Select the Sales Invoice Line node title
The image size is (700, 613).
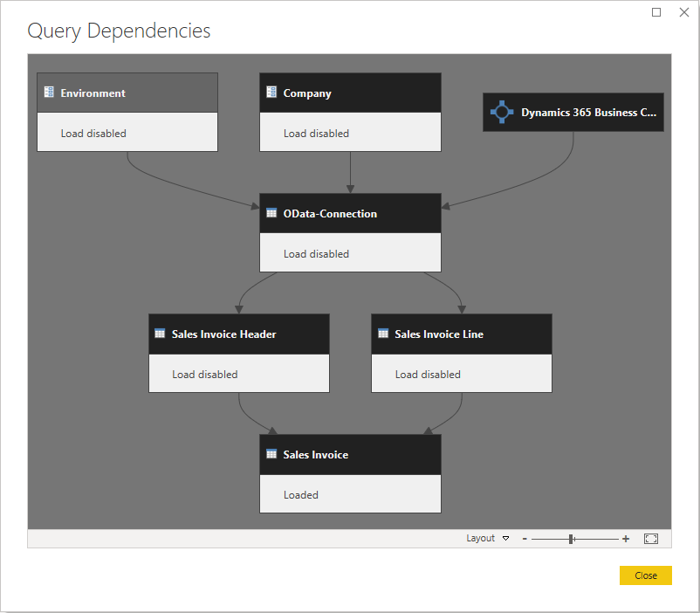tap(438, 334)
